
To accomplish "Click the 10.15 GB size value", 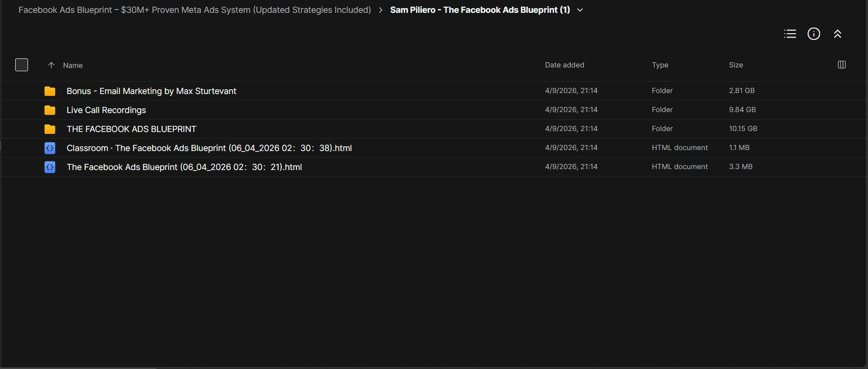I will pos(743,129).
